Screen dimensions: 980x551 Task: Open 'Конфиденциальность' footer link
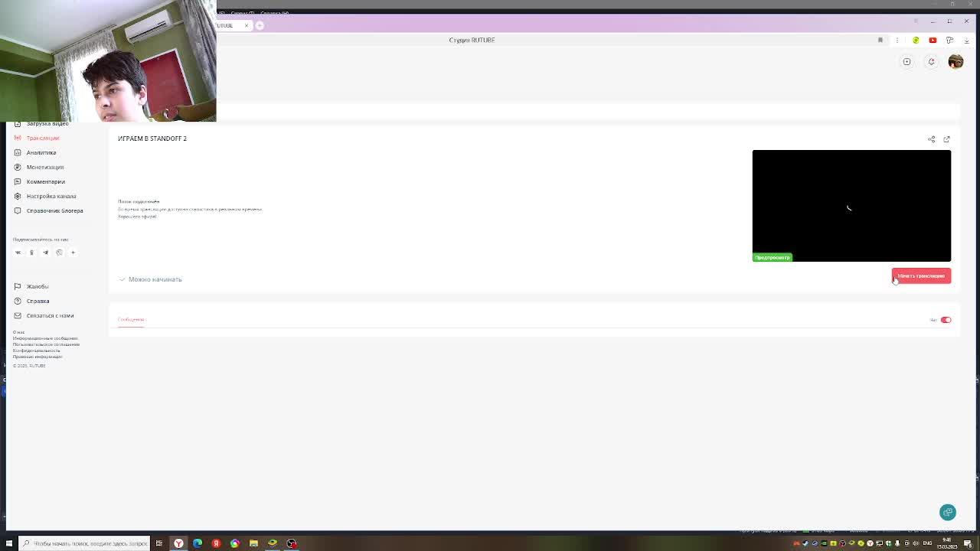[x=36, y=350]
